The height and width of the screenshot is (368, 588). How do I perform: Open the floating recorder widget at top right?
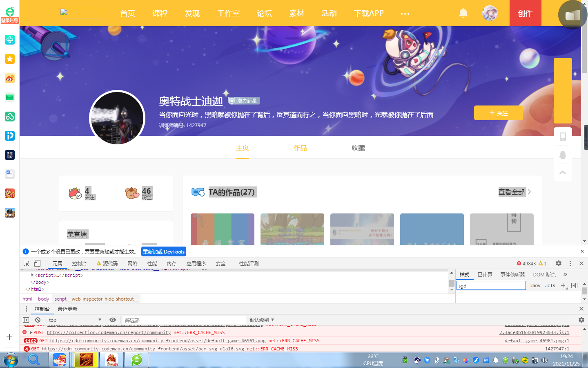(x=572, y=15)
